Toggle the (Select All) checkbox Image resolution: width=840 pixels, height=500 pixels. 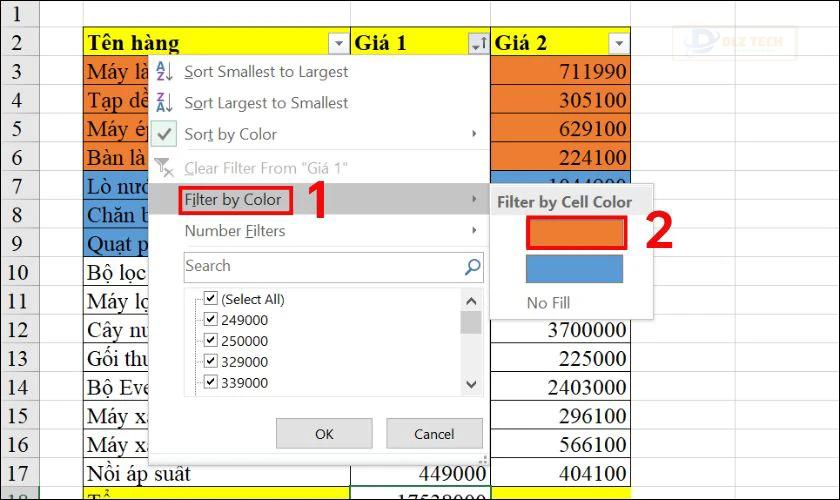[x=211, y=298]
